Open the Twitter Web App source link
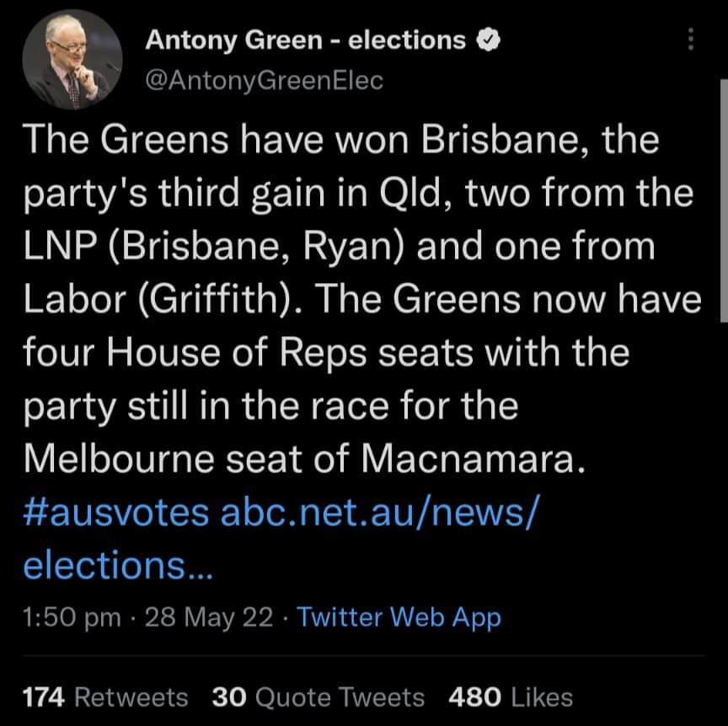The height and width of the screenshot is (726, 728). [399, 617]
